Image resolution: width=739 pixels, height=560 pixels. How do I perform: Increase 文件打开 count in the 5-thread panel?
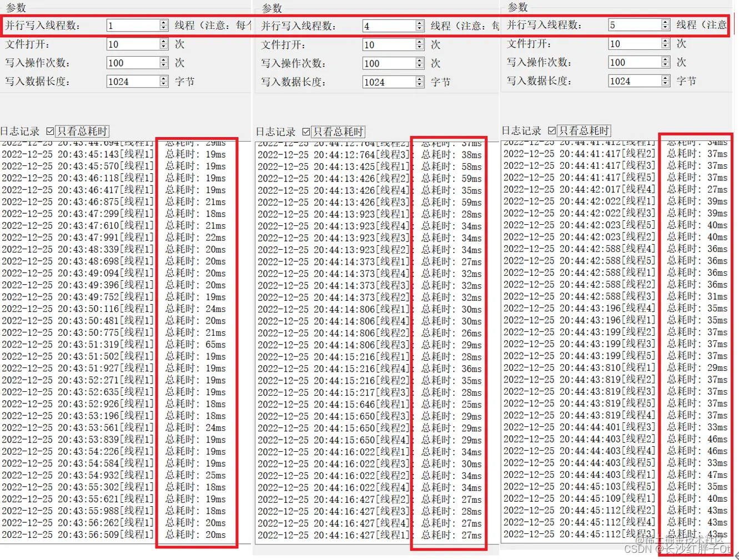(x=665, y=41)
